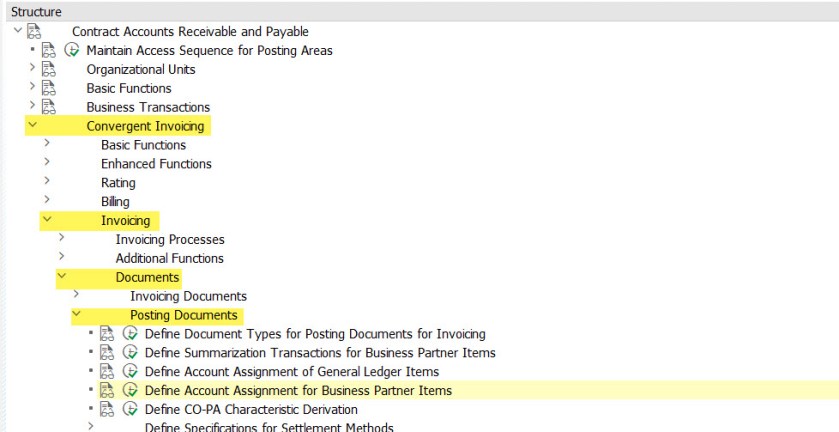839x432 pixels.
Task: Execute Define Document Types for Posting Documents
Action: 130,334
